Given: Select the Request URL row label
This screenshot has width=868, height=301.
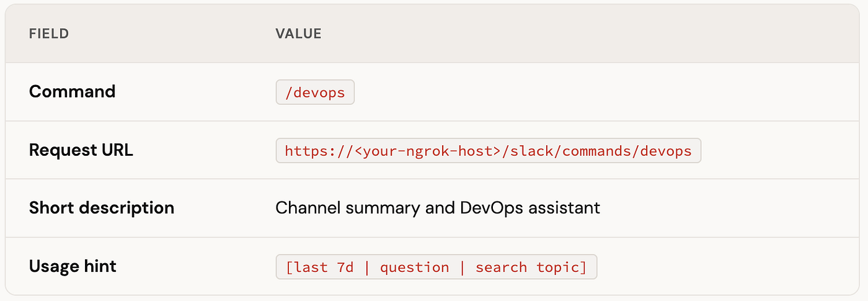Looking at the screenshot, I should coord(81,150).
